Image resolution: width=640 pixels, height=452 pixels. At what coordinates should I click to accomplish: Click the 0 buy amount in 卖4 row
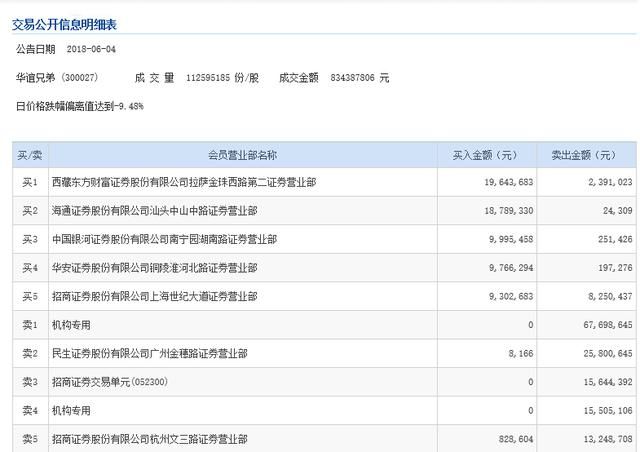[x=531, y=411]
